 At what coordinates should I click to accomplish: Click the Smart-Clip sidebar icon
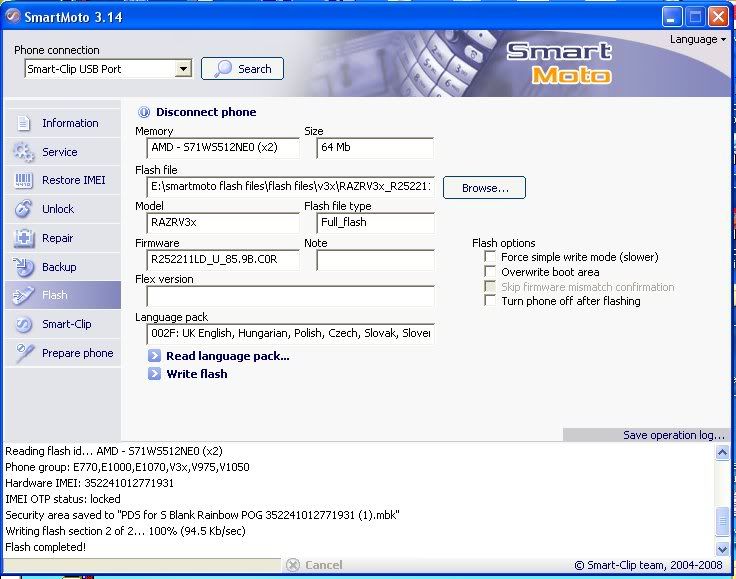click(x=23, y=324)
